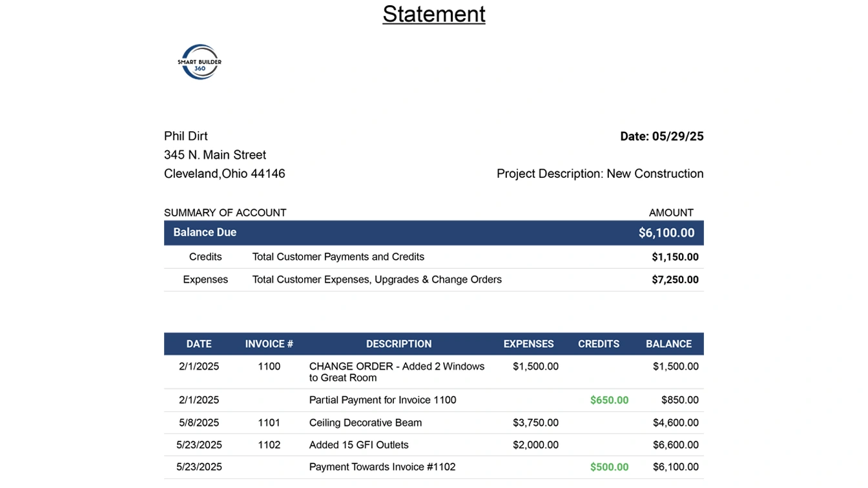
Task: Click the Ceiling Decorative Beam description
Action: coord(365,423)
